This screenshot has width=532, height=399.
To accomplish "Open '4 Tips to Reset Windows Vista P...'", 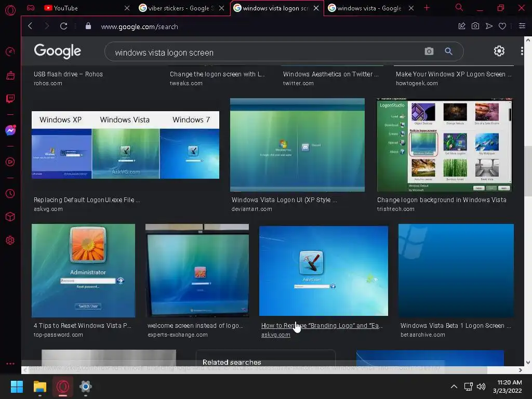I will coord(82,325).
